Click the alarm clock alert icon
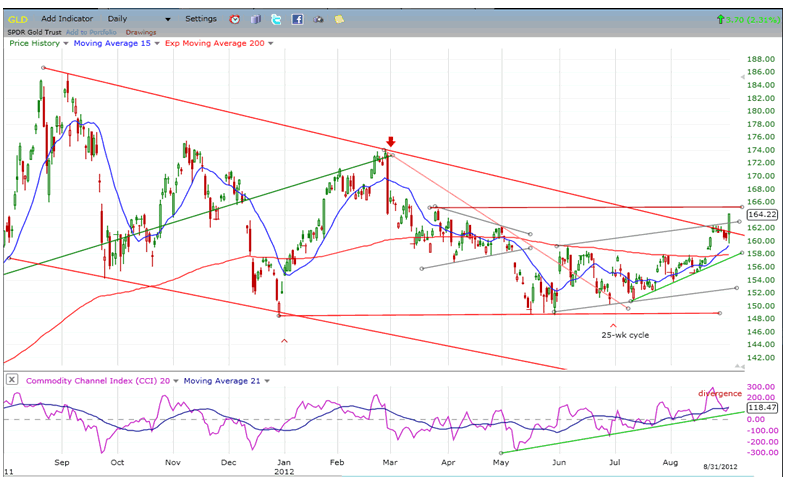Viewport: 786px width, 486px height. (x=234, y=19)
